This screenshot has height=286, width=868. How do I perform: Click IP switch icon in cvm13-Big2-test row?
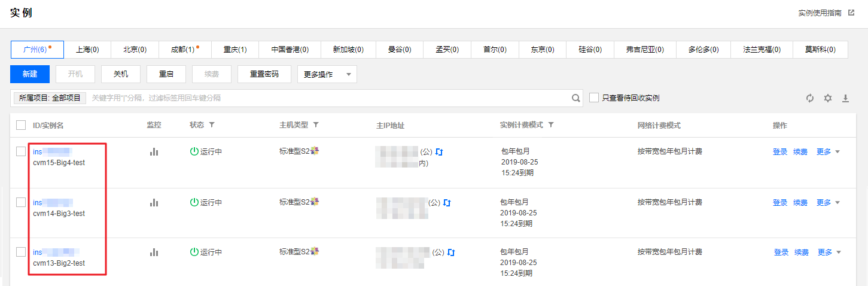pyautogui.click(x=451, y=253)
